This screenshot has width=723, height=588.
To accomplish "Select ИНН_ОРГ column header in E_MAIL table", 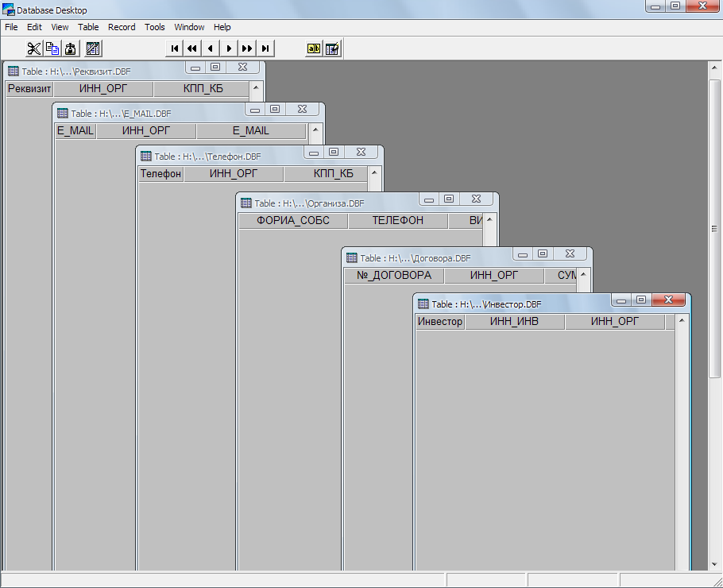I will (x=146, y=131).
